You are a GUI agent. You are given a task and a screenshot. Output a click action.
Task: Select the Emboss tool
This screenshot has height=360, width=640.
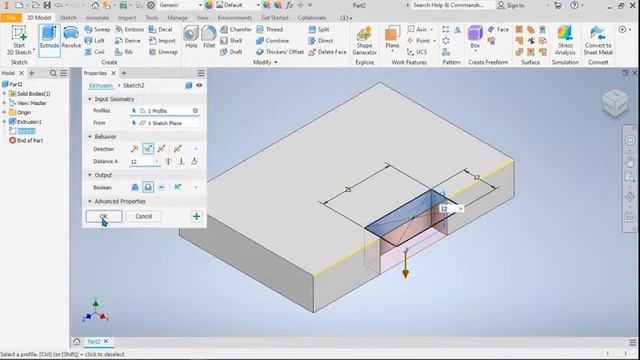(129, 29)
